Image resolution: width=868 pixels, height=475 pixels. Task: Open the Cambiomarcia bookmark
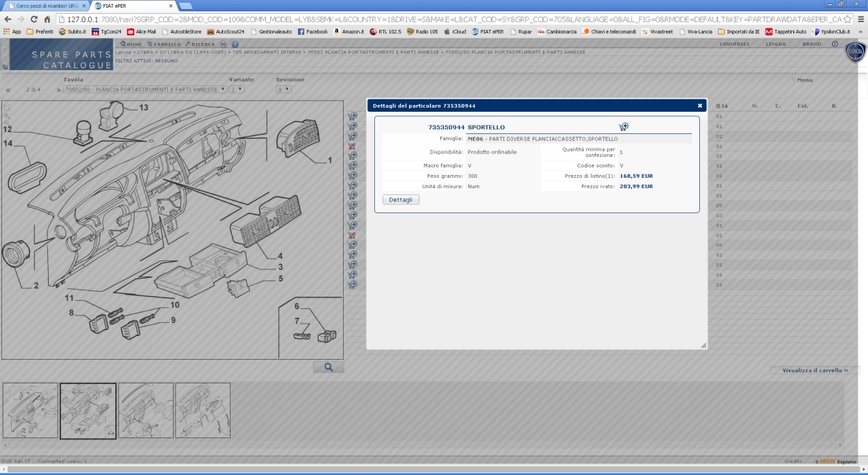557,31
